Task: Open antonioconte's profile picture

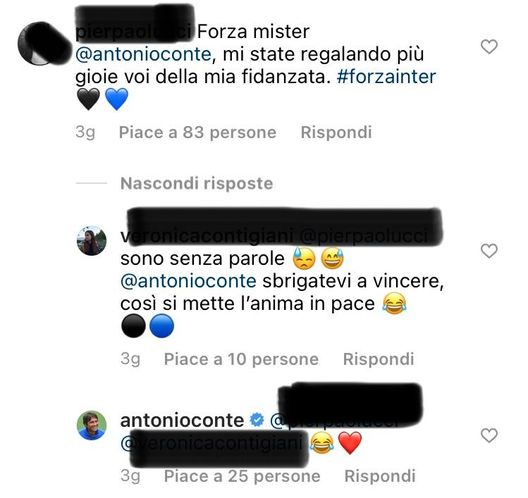Action: click(92, 425)
